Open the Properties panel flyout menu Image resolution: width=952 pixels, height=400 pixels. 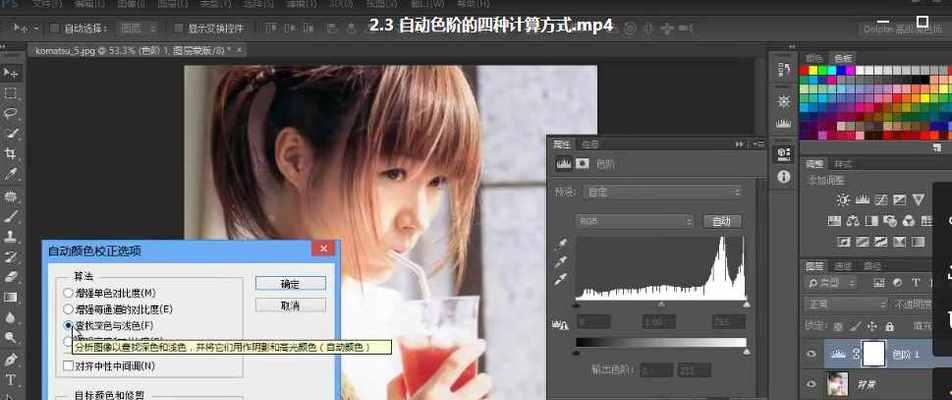click(x=759, y=144)
